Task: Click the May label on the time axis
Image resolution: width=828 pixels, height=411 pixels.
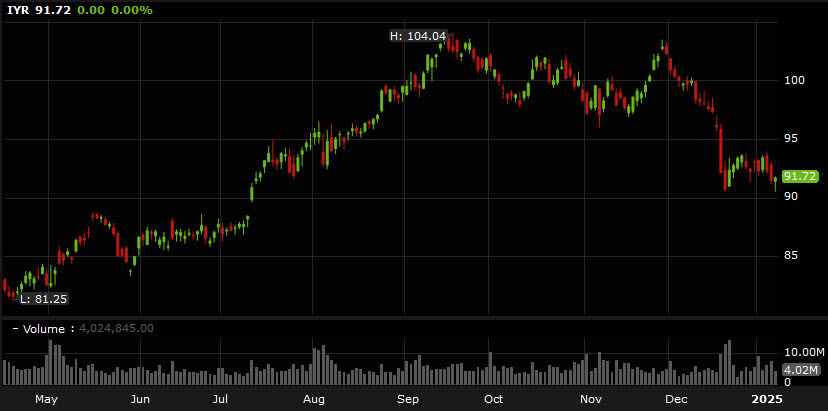Action: coord(46,399)
